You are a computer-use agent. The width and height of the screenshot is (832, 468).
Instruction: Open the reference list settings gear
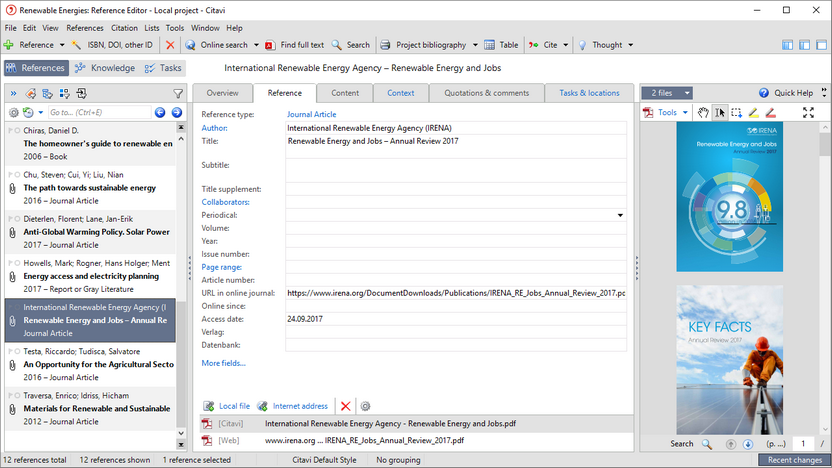tap(14, 112)
